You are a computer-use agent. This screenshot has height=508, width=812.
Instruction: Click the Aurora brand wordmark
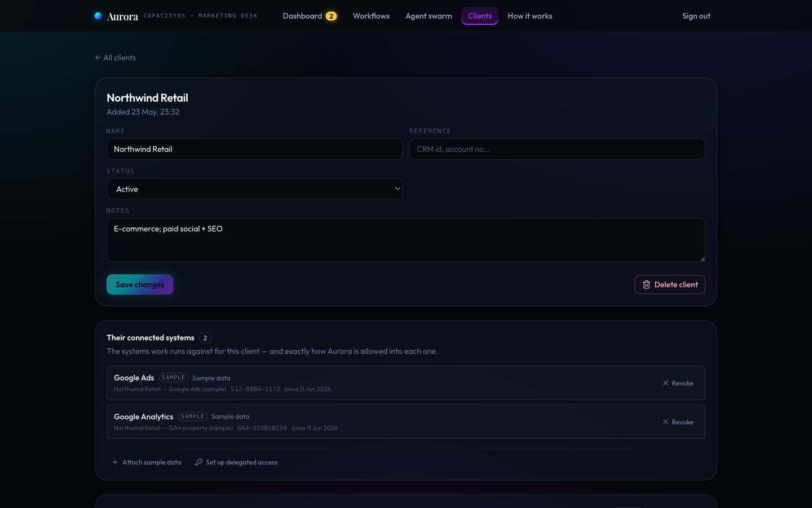pos(122,16)
